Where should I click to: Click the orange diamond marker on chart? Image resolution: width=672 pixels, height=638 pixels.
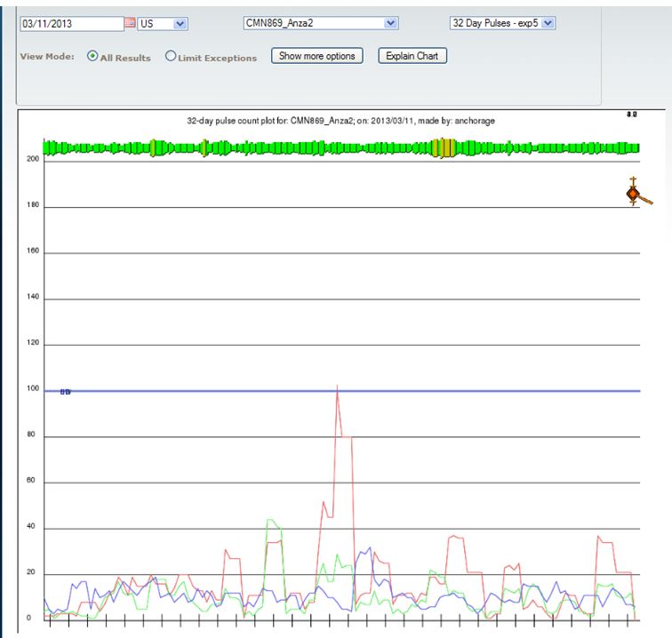click(x=633, y=194)
